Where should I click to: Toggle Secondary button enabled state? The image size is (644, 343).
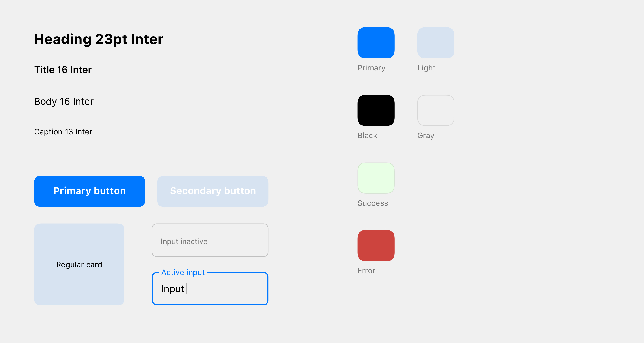[212, 191]
